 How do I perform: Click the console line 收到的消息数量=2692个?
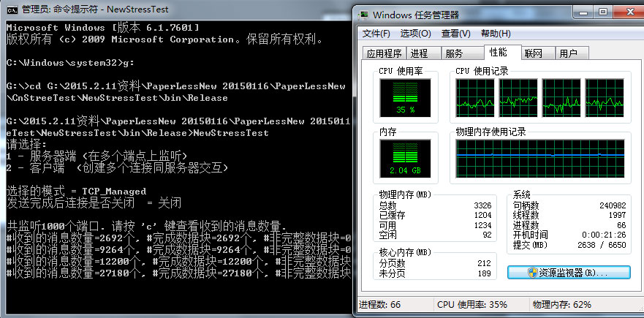[178, 238]
